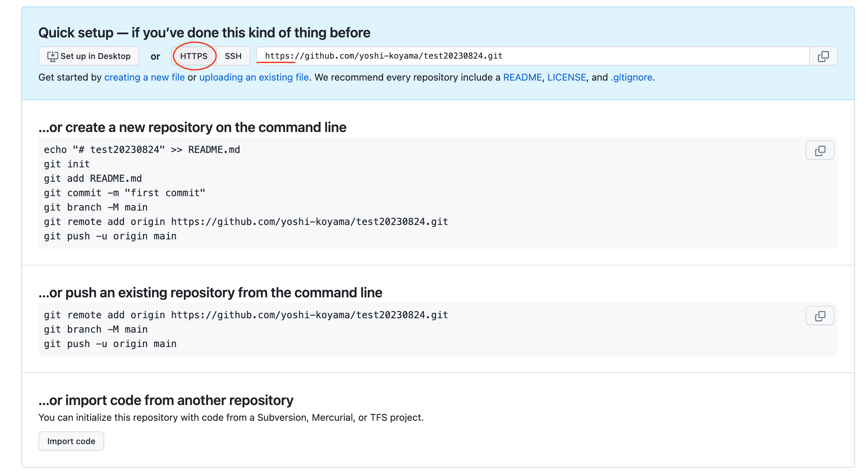The image size is (868, 476).
Task: Click the README link
Action: (522, 77)
